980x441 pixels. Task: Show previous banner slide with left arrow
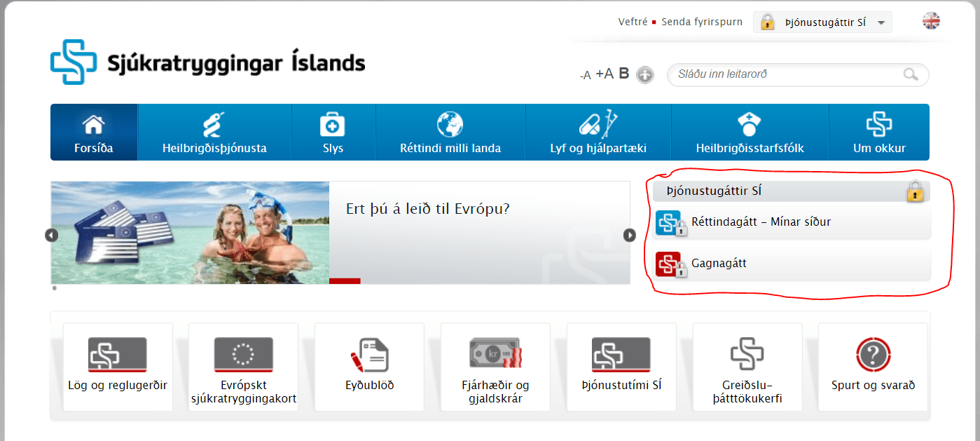click(x=51, y=235)
